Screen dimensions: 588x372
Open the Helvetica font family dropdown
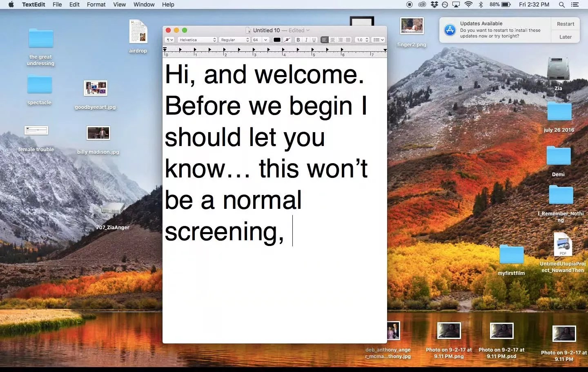197,40
